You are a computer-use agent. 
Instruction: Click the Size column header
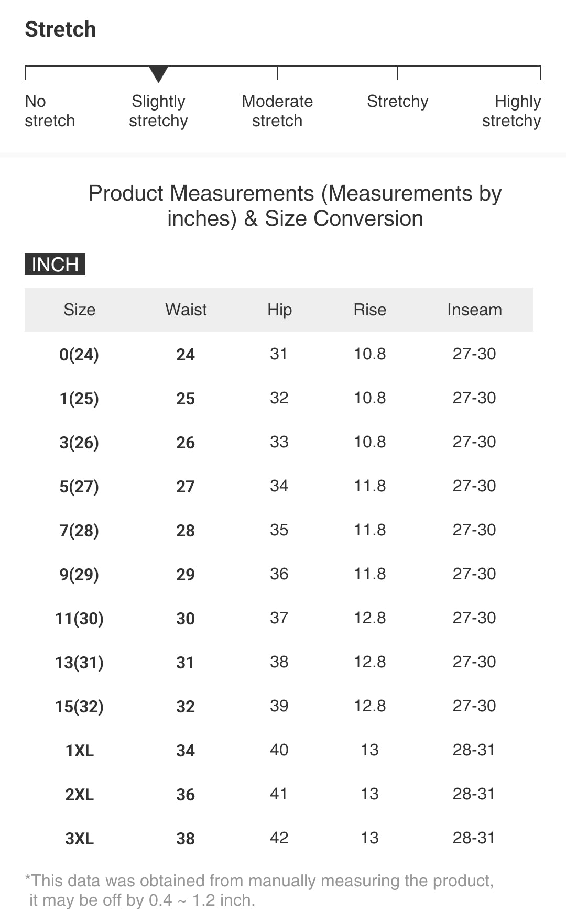tap(79, 310)
